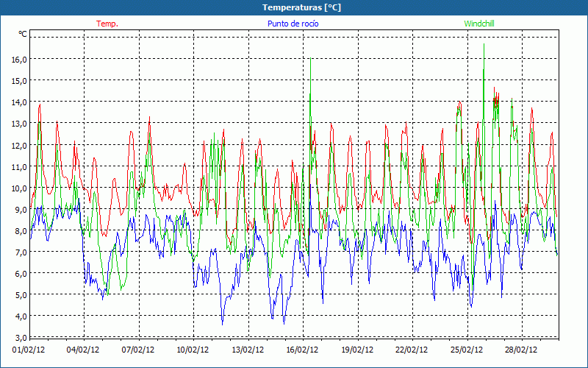
Task: Click the 28/02/12 date label
Action: click(521, 350)
